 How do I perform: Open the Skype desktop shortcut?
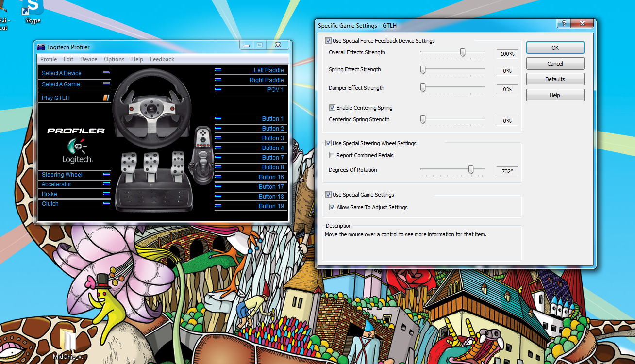tap(33, 12)
